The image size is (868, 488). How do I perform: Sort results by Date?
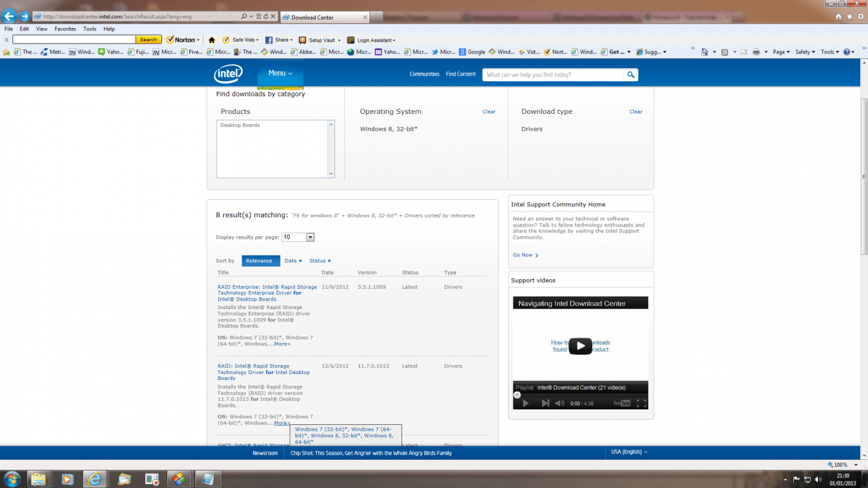pos(293,261)
